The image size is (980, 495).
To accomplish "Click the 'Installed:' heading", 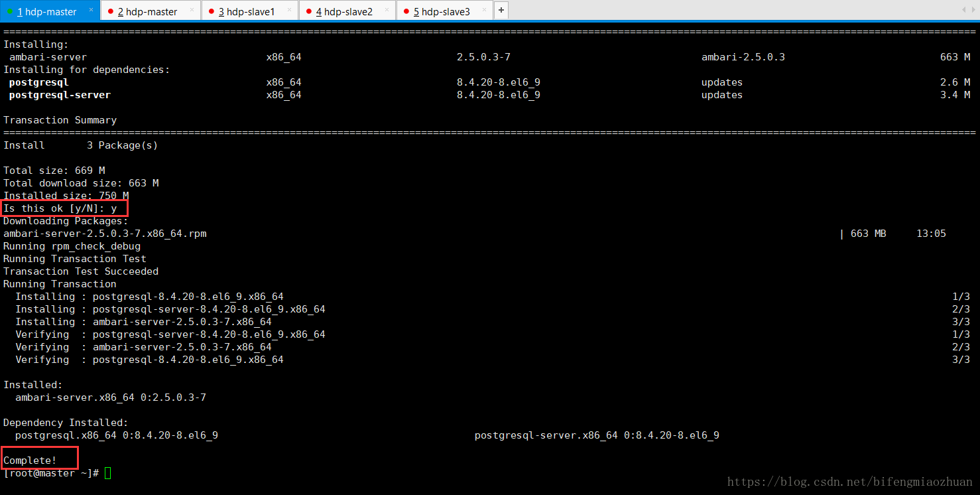I will point(33,385).
